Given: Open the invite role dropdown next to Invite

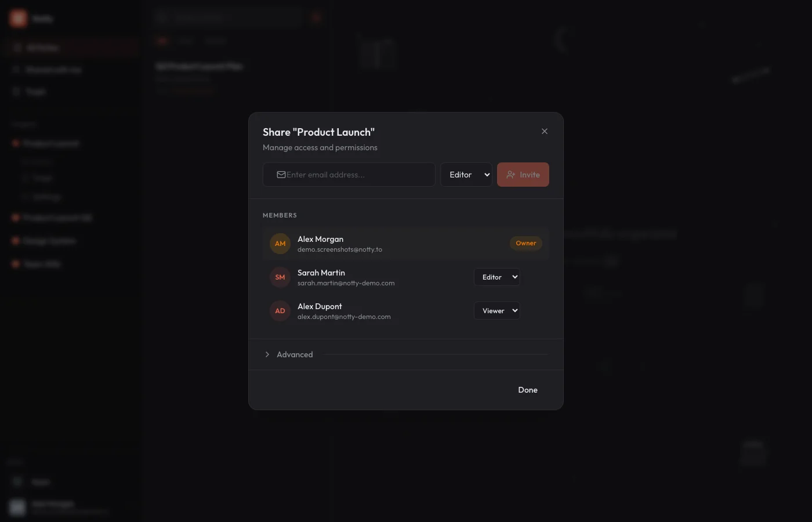Looking at the screenshot, I should (466, 175).
